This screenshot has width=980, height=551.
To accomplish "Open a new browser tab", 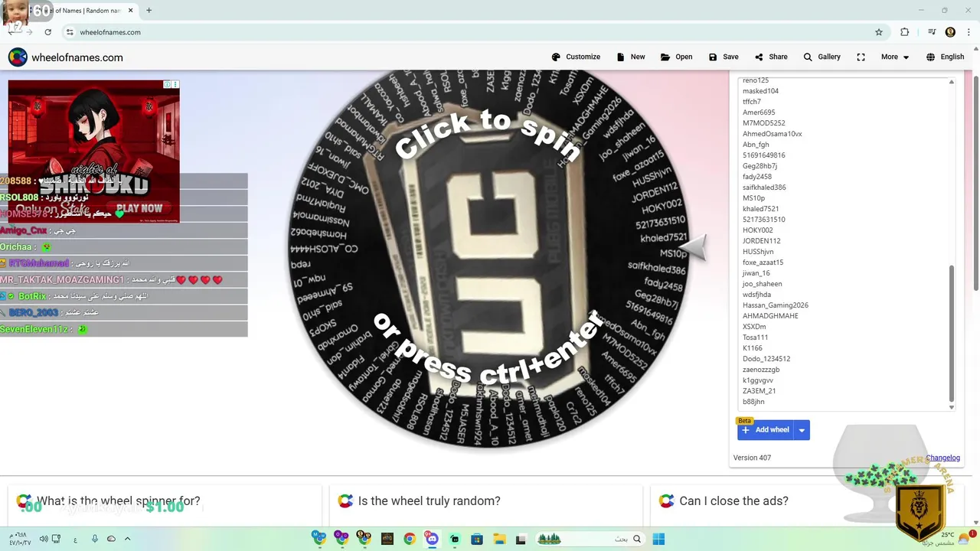I will 149,11.
